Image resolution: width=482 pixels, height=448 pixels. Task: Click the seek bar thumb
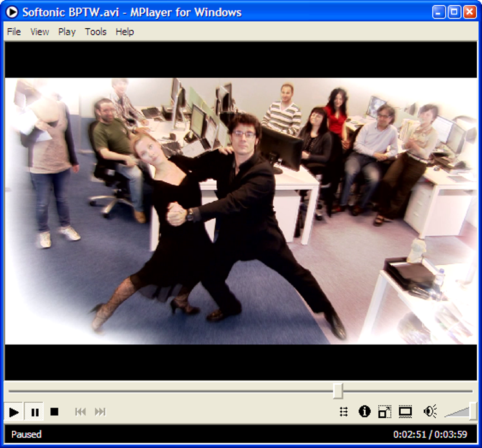[x=338, y=391]
